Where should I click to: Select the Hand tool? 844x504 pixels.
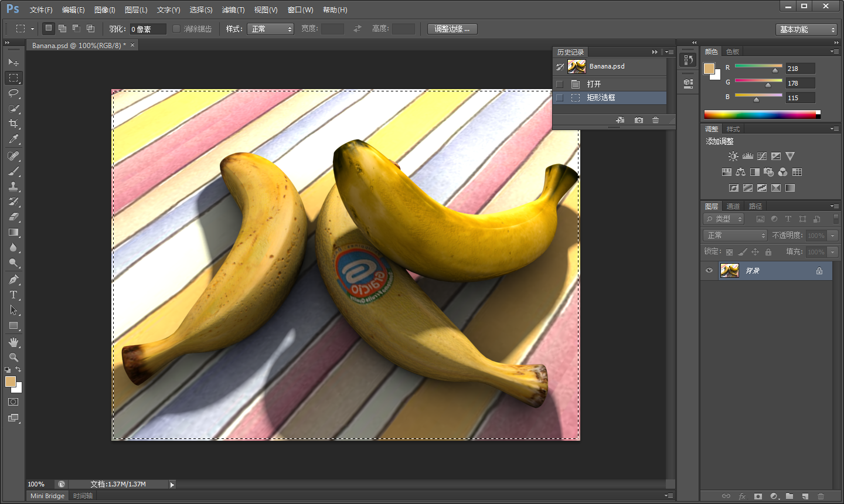[13, 342]
